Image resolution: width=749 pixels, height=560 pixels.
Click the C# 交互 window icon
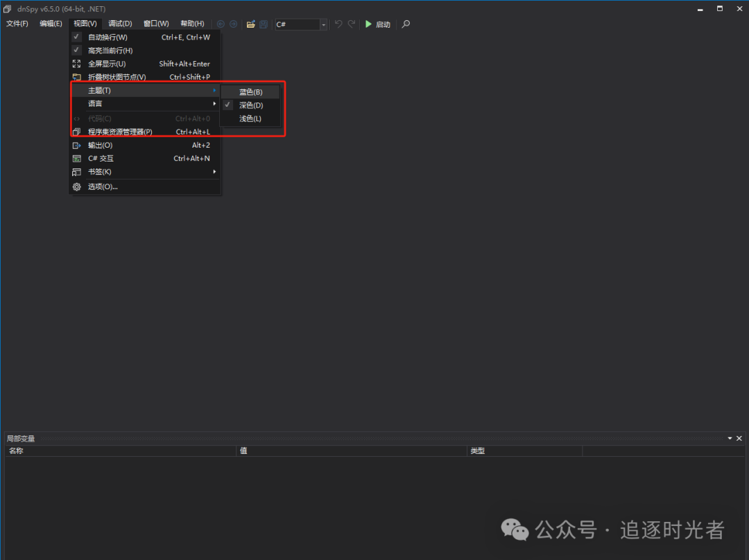pos(76,159)
